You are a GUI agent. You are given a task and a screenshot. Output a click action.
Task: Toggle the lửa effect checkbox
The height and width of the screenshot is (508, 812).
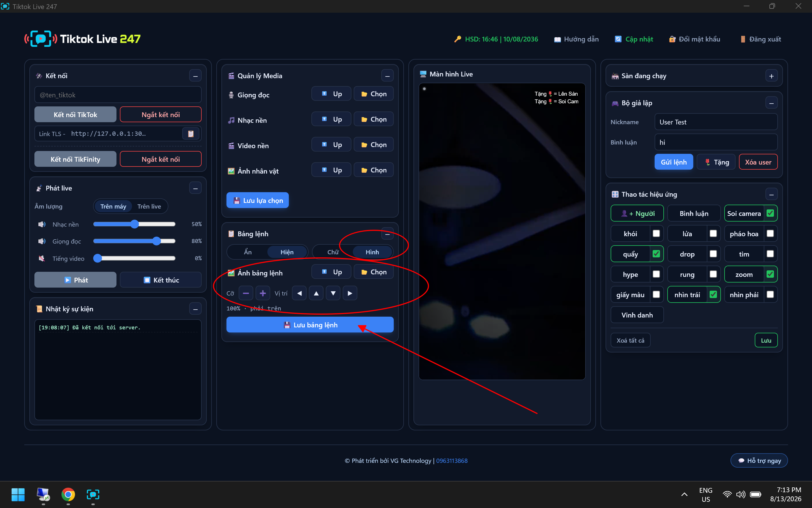(x=713, y=233)
